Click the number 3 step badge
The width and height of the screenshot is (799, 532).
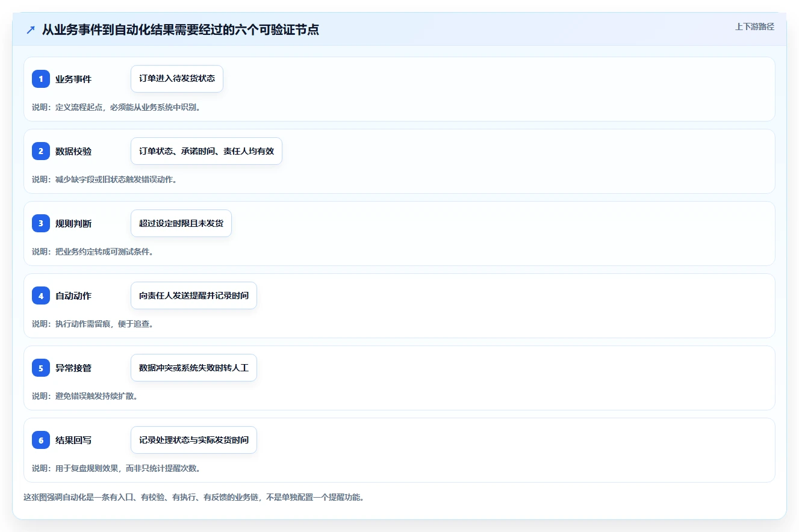41,223
